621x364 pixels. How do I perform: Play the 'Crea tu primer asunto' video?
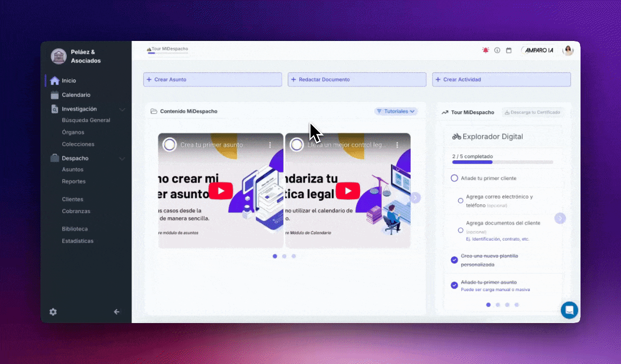[x=220, y=191]
